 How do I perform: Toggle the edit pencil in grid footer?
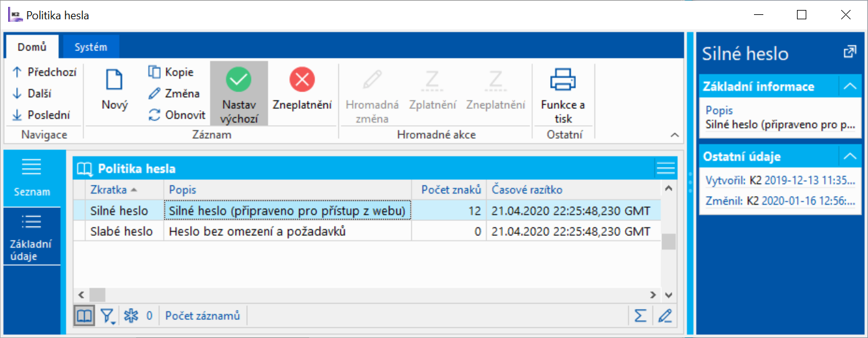point(665,316)
